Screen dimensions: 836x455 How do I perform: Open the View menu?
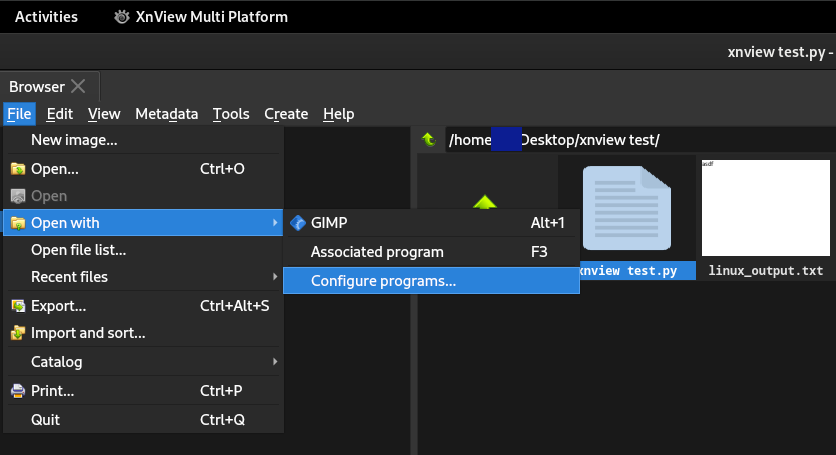point(104,114)
